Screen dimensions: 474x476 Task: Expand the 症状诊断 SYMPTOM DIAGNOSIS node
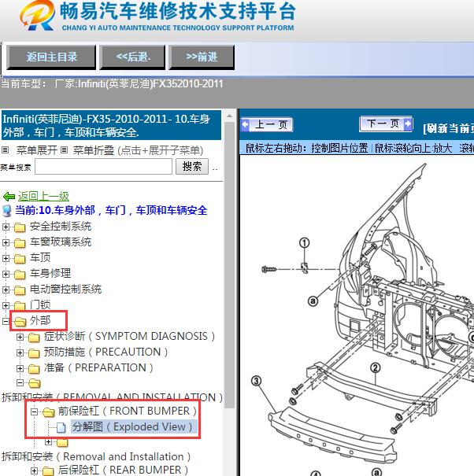[x=20, y=337]
